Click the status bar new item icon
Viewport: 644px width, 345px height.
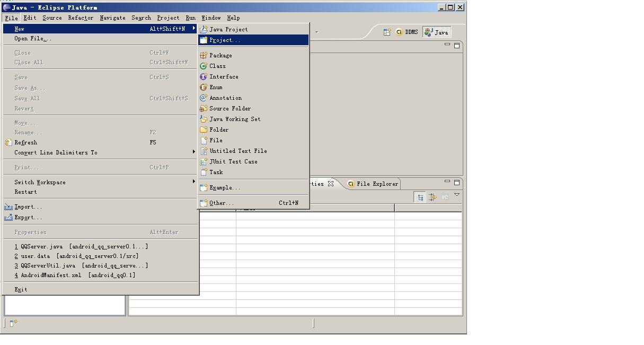pyautogui.click(x=14, y=323)
